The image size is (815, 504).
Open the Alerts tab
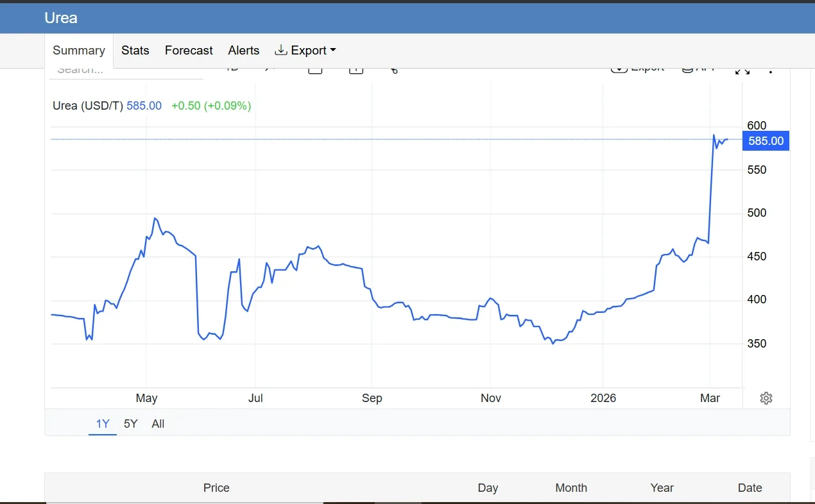click(x=244, y=51)
